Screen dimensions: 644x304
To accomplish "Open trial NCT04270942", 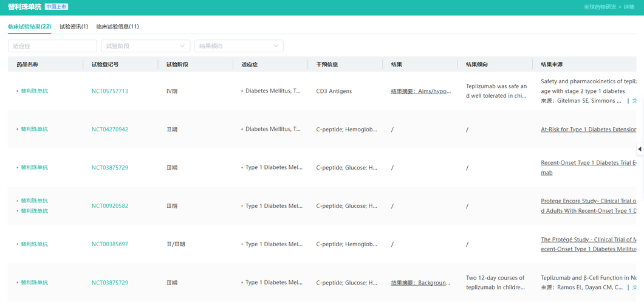I will [109, 130].
